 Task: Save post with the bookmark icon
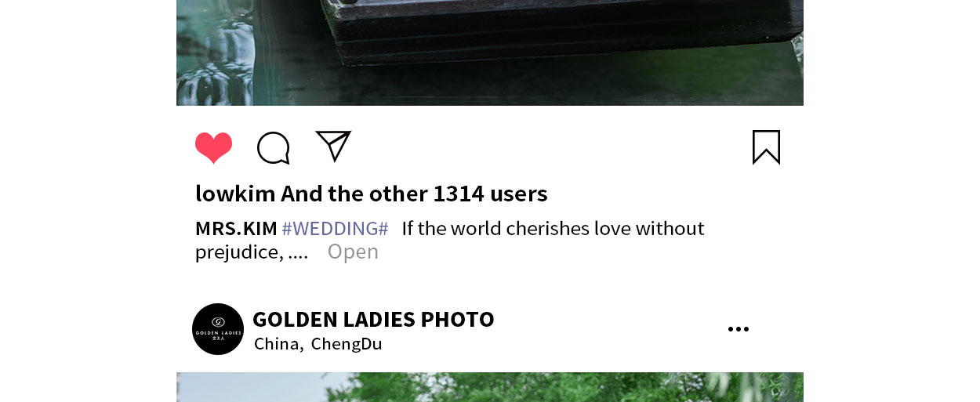click(x=766, y=147)
